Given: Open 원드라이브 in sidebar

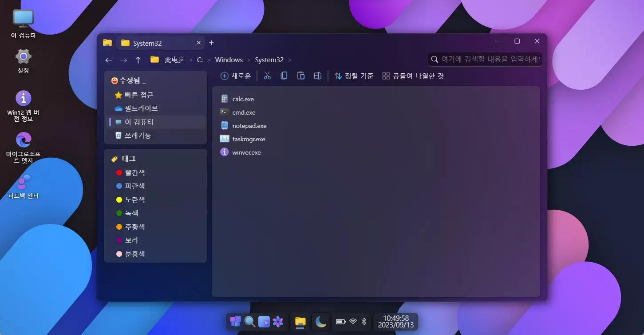Looking at the screenshot, I should (x=155, y=108).
